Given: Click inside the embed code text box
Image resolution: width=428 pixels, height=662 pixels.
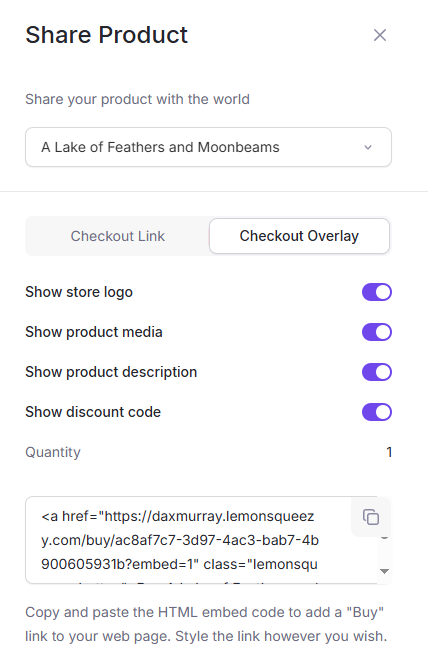Looking at the screenshot, I should (188, 540).
